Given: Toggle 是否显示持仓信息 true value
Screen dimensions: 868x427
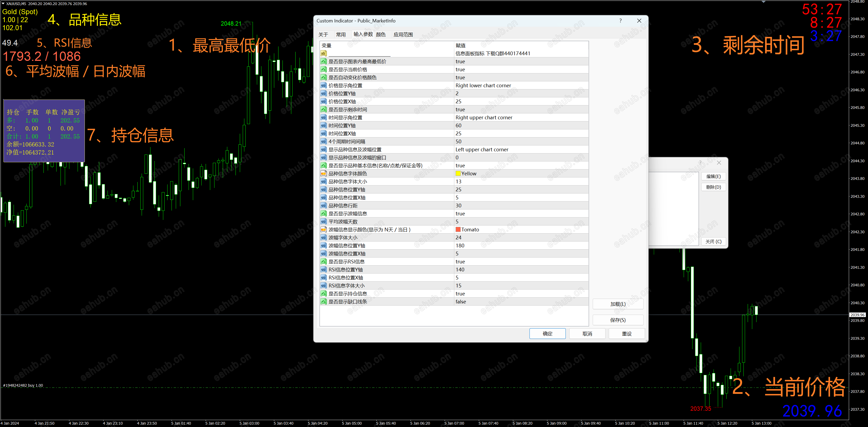Looking at the screenshot, I should (460, 294).
